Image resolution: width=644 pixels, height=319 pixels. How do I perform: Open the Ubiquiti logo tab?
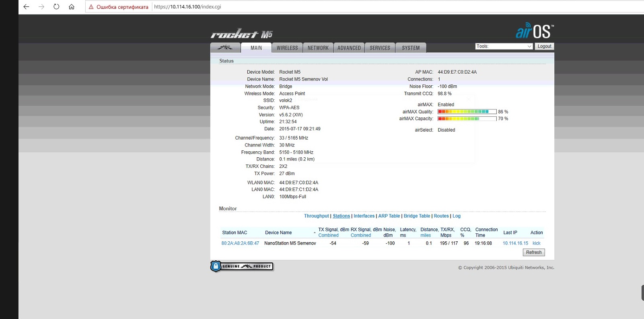click(225, 47)
